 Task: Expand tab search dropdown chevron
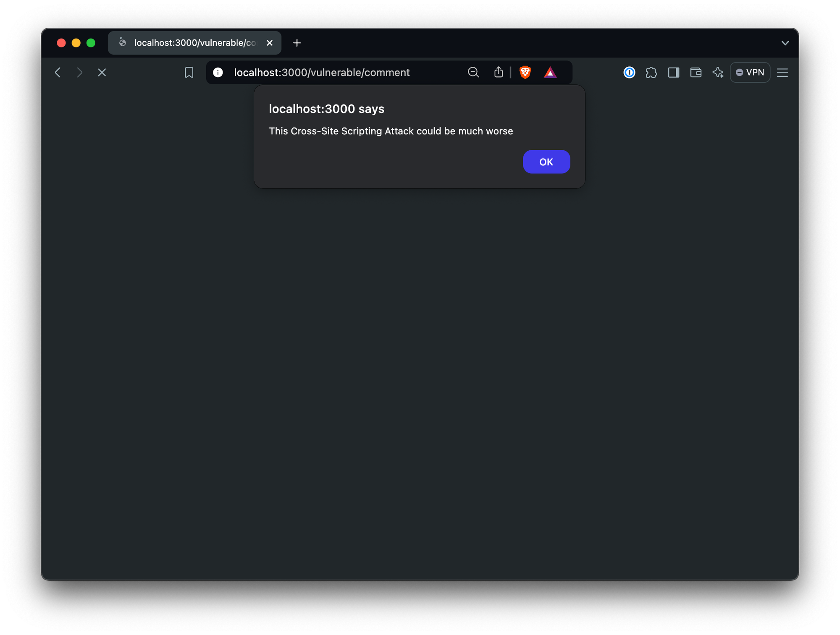(785, 43)
